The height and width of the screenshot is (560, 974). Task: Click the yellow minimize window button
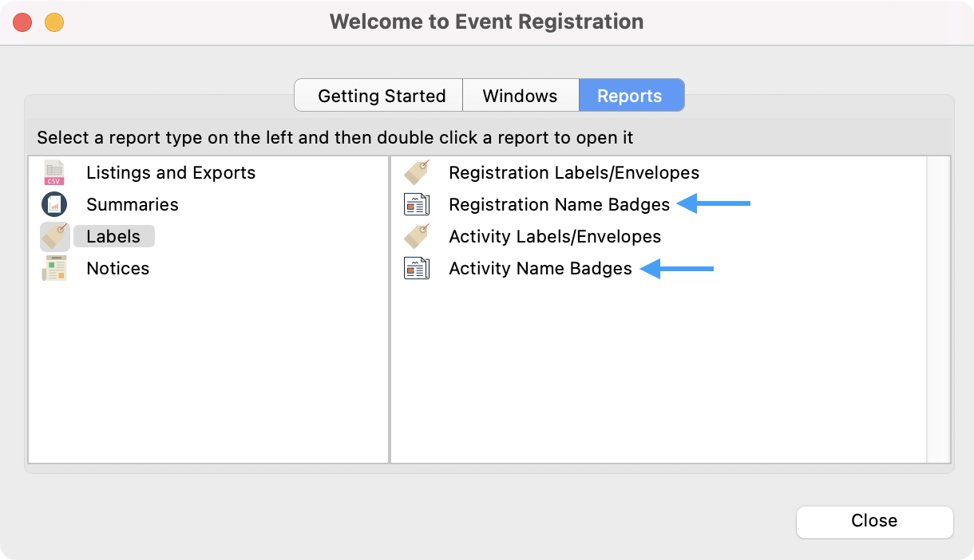(x=53, y=22)
